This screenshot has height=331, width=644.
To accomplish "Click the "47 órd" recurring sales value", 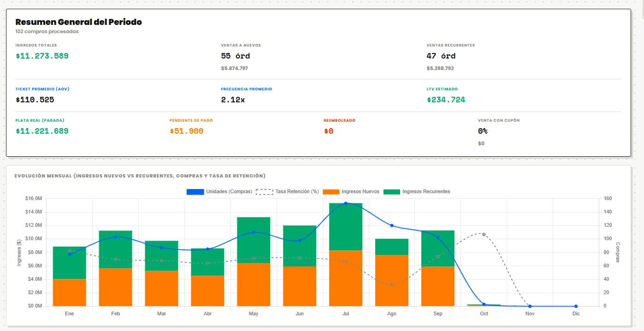I will [x=441, y=56].
